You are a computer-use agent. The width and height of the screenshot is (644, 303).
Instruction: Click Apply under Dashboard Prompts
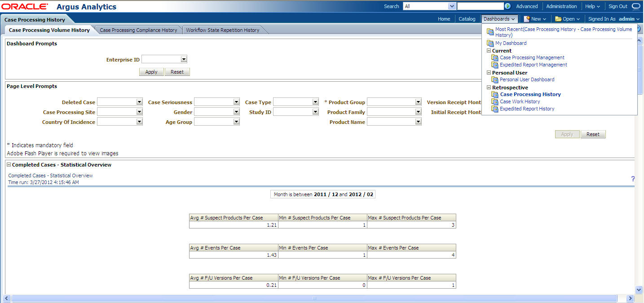(151, 72)
